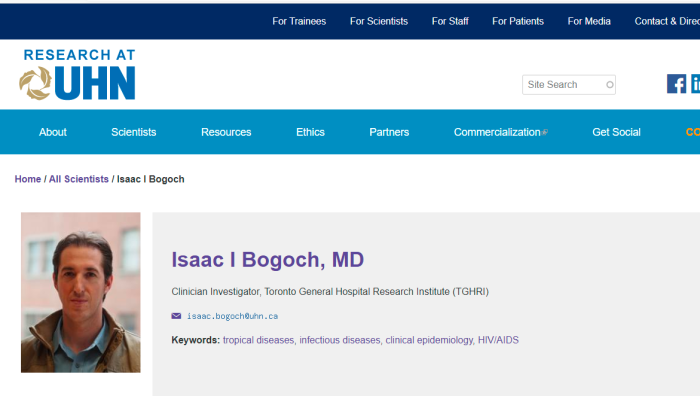The height and width of the screenshot is (396, 700).
Task: Open the For Staff menu
Action: (450, 21)
